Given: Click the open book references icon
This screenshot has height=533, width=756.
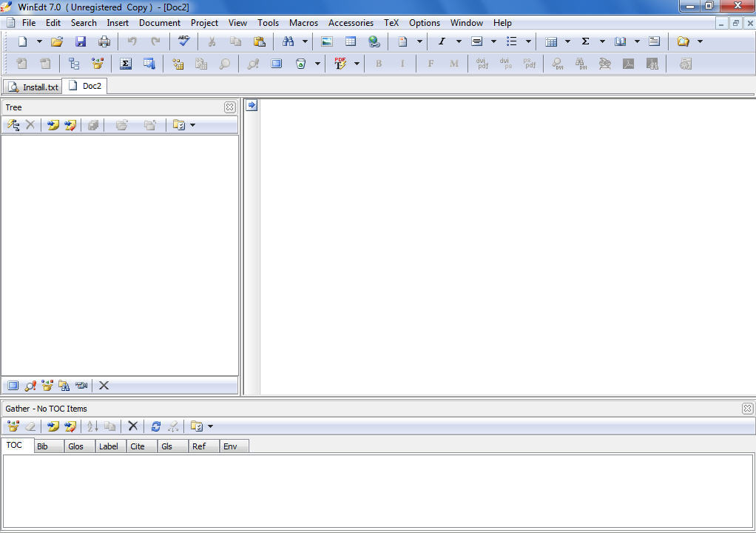Looking at the screenshot, I should [620, 41].
